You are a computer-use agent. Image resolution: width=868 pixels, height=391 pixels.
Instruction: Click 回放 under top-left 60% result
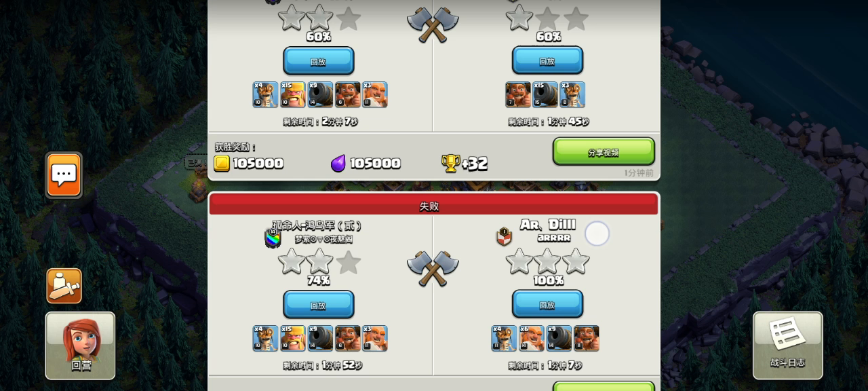tap(318, 61)
